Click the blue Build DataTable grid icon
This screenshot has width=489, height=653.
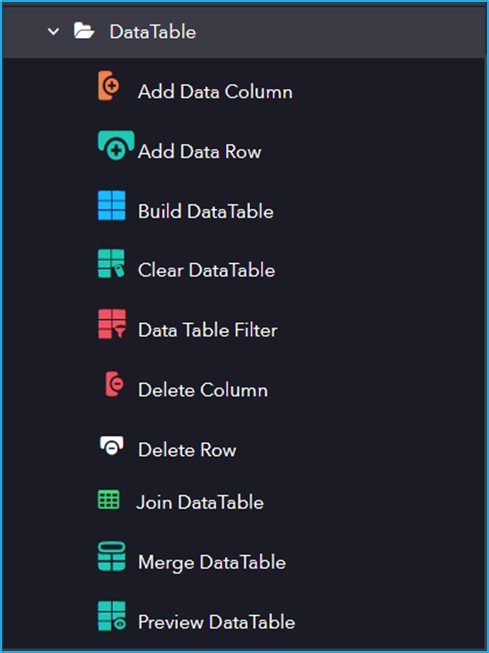[x=112, y=205]
